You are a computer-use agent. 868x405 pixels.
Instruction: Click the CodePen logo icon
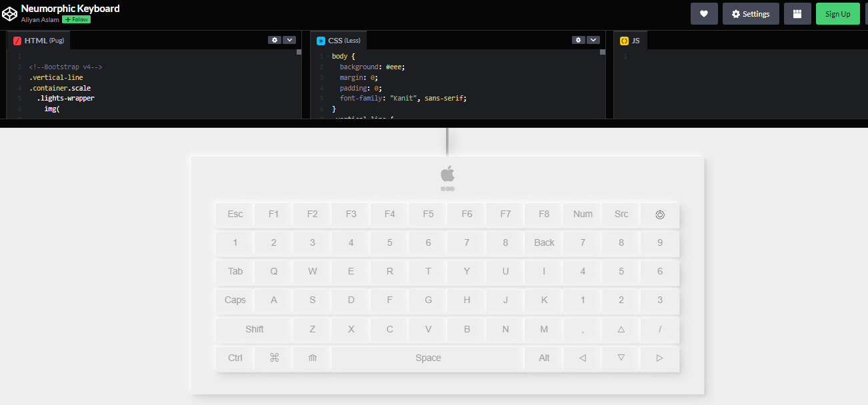point(9,13)
